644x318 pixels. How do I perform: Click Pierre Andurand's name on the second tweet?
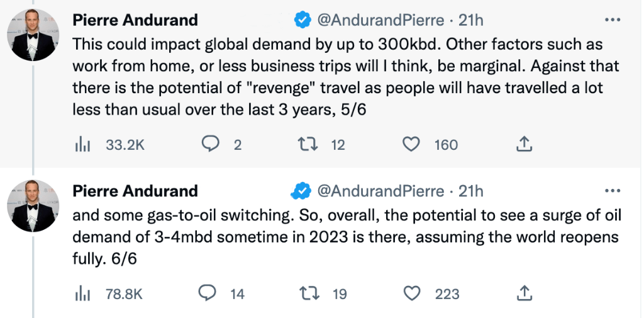click(135, 191)
